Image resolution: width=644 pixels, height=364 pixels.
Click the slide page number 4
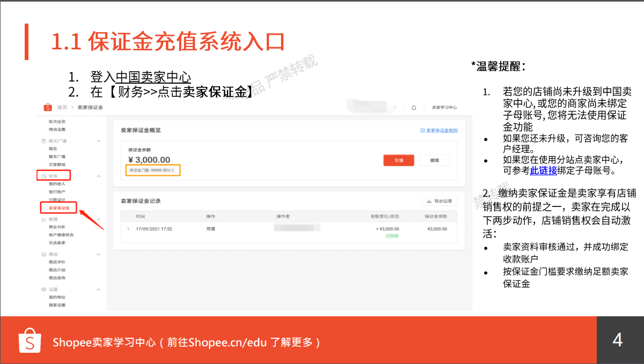[x=617, y=340]
